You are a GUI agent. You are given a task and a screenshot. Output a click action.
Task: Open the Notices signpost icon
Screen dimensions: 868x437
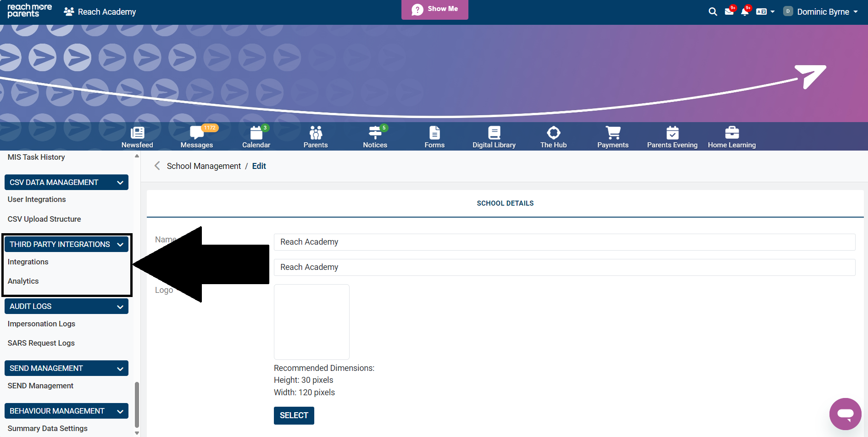point(375,133)
